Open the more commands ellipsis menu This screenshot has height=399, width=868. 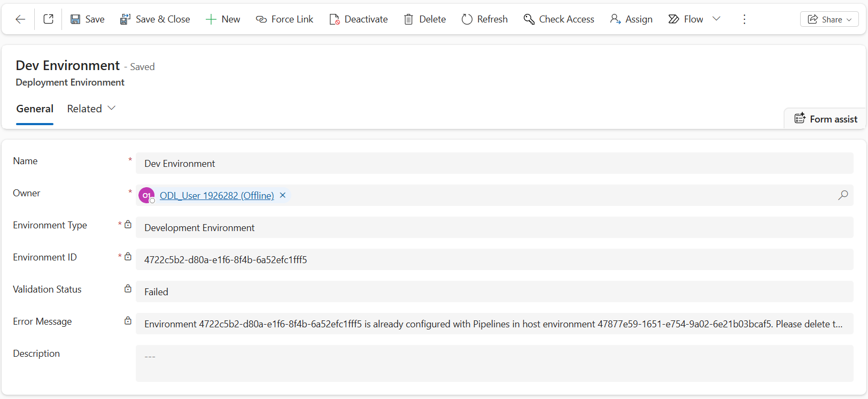coord(745,19)
